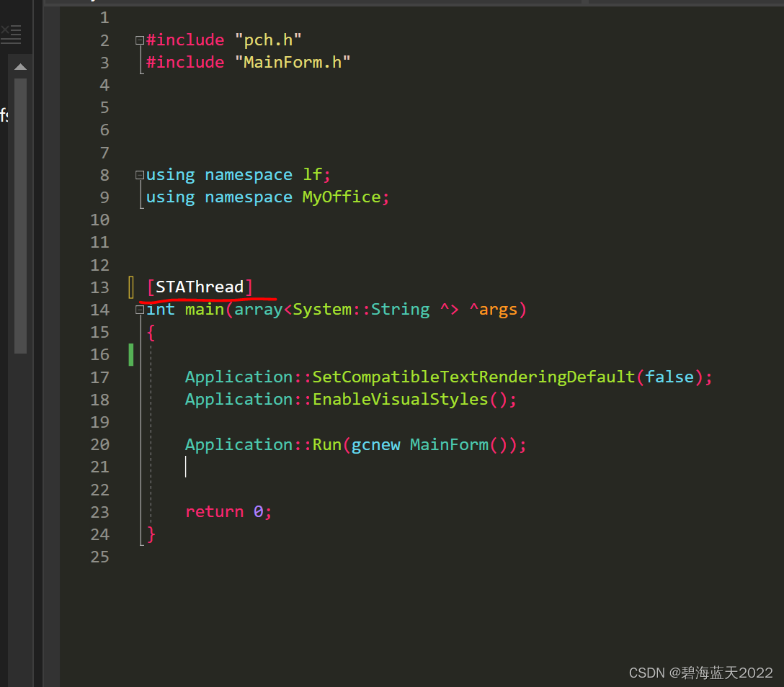Click the partially visible fs label on the left edge
This screenshot has height=687, width=784.
pos(4,114)
